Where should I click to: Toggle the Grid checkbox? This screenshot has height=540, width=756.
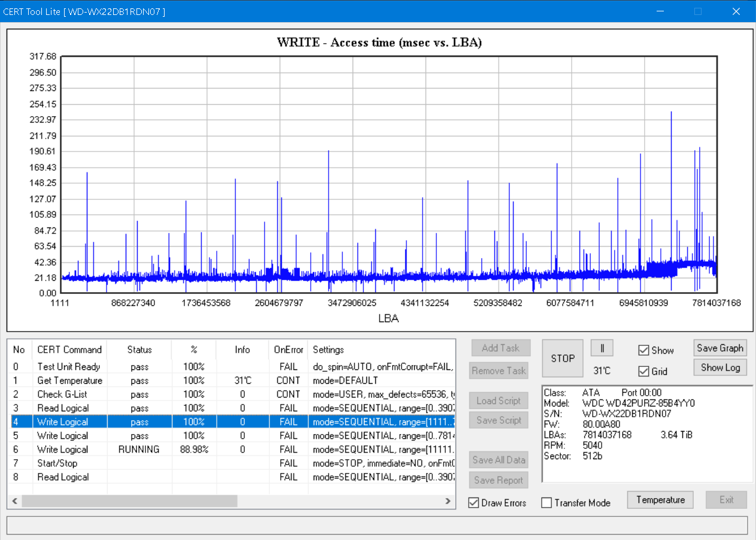click(643, 371)
